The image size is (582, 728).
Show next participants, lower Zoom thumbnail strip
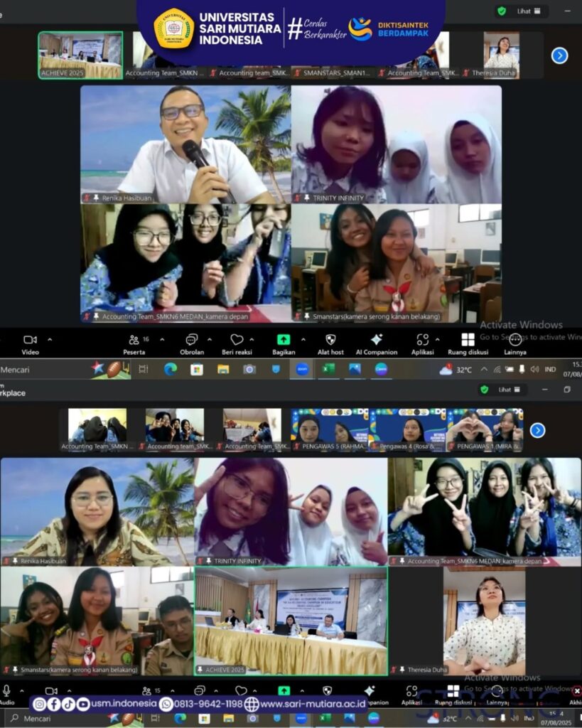click(x=537, y=430)
